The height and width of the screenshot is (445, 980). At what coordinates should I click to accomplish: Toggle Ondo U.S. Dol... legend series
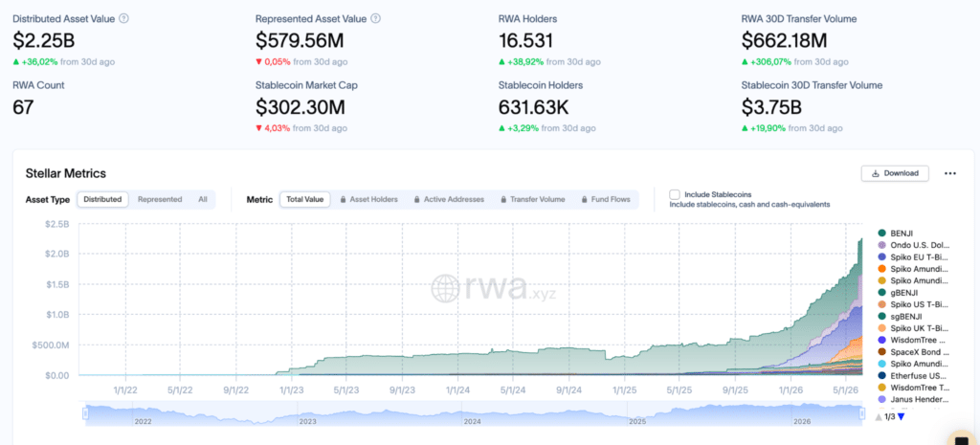click(913, 245)
